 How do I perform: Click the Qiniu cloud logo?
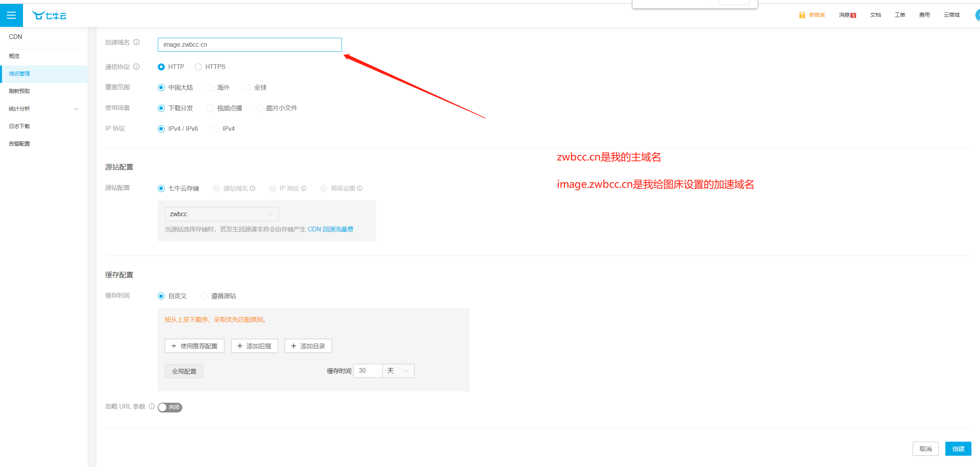pyautogui.click(x=49, y=16)
